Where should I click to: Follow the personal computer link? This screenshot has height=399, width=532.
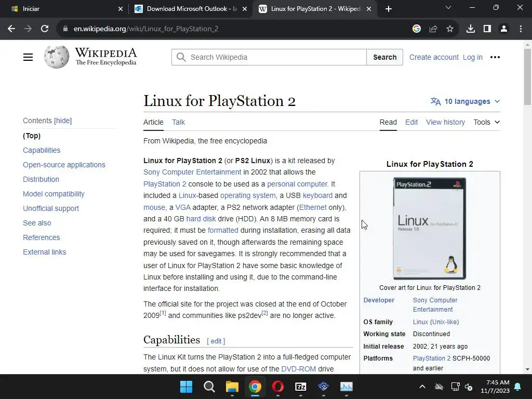pyautogui.click(x=297, y=184)
